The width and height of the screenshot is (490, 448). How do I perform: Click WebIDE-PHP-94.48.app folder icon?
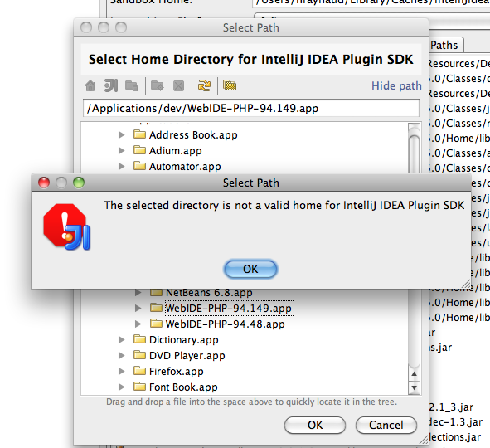click(156, 324)
